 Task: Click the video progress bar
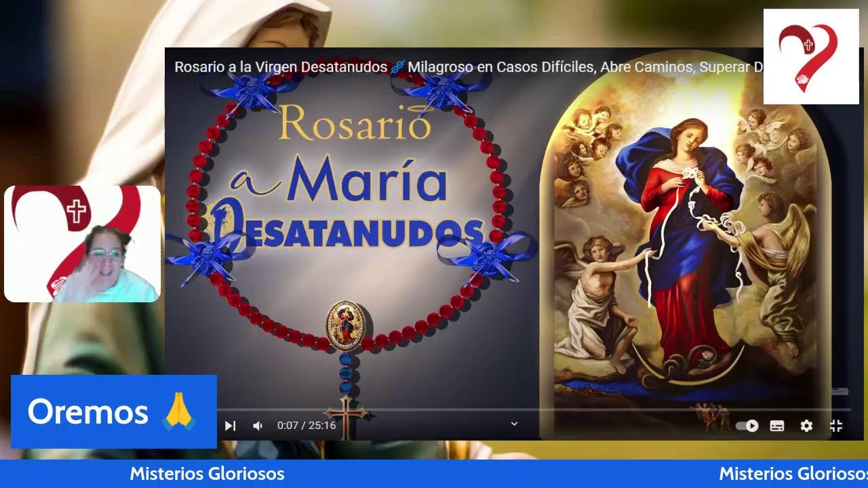click(x=534, y=409)
